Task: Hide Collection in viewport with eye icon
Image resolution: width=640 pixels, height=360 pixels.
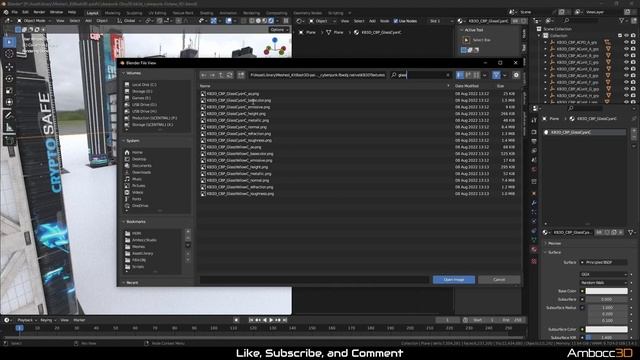Action: click(626, 36)
